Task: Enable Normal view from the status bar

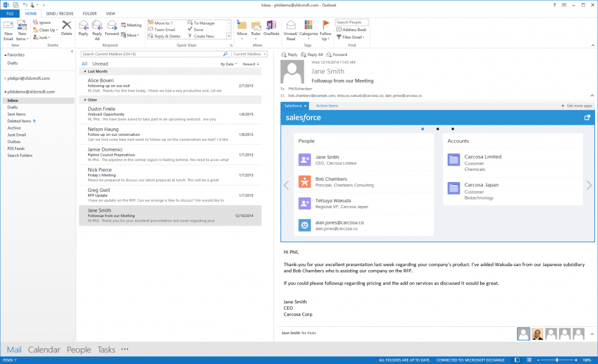Action: [516, 360]
